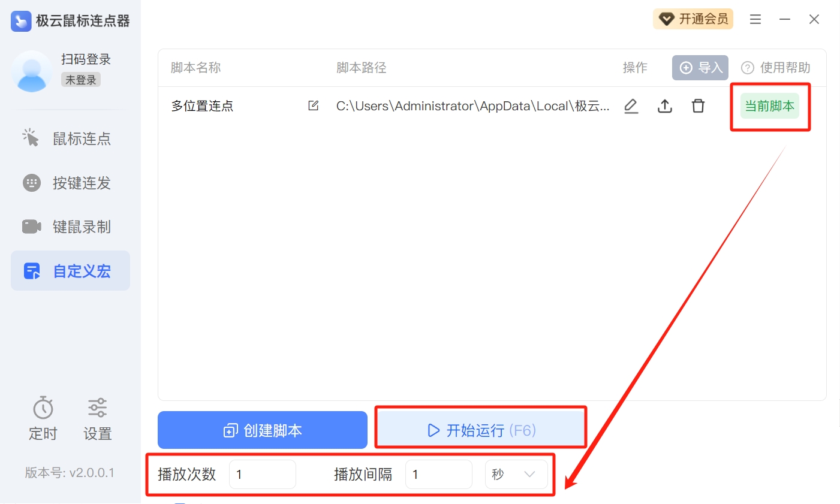
Task: Switch to the 鼠标连点 tab
Action: (x=71, y=138)
